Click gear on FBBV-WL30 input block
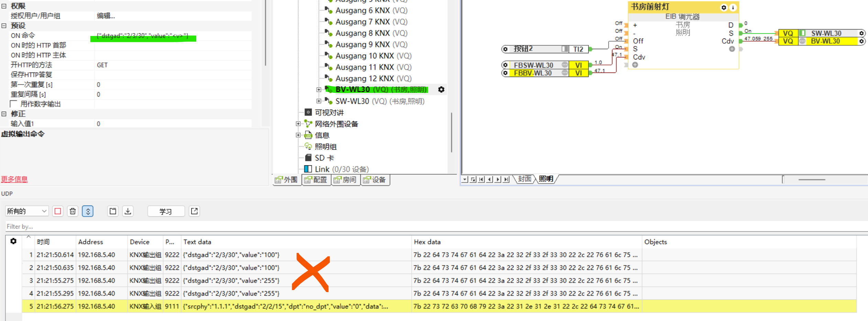This screenshot has height=321, width=868. click(x=505, y=73)
